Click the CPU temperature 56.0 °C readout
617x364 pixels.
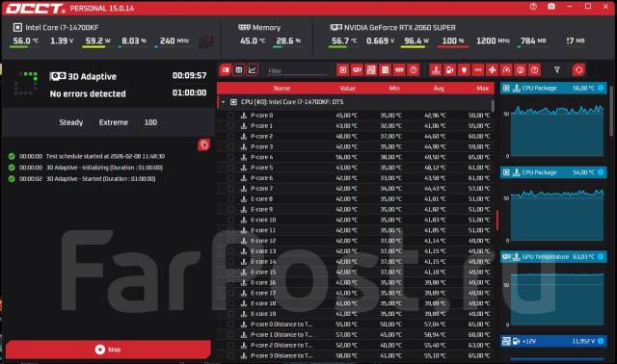coord(26,40)
